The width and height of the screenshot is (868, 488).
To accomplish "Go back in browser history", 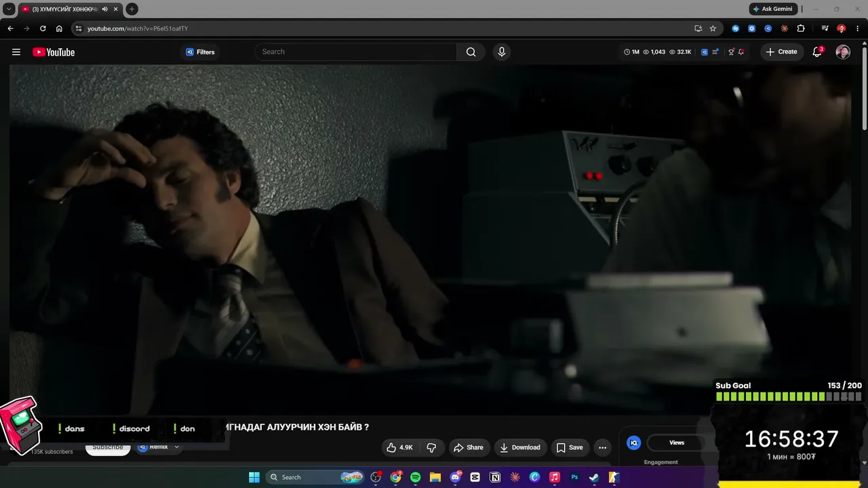I will (10, 28).
